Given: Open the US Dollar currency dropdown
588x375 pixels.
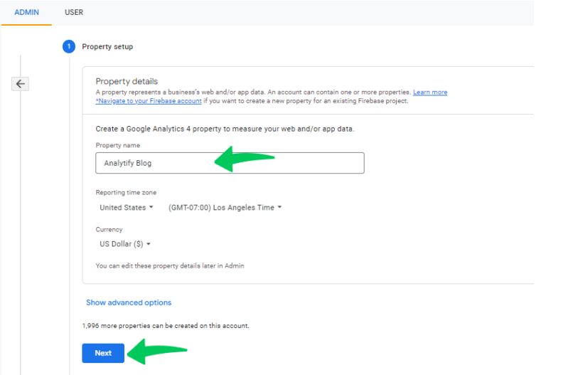Looking at the screenshot, I should 125,244.
